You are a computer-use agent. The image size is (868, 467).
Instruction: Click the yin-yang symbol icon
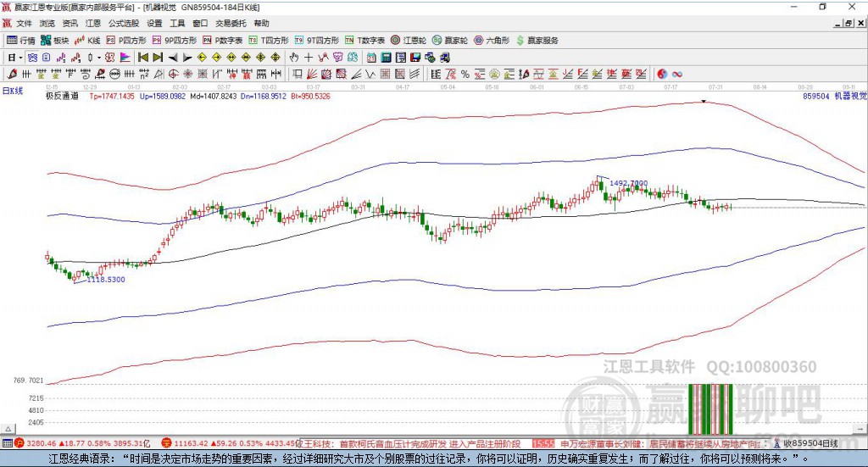point(662,74)
